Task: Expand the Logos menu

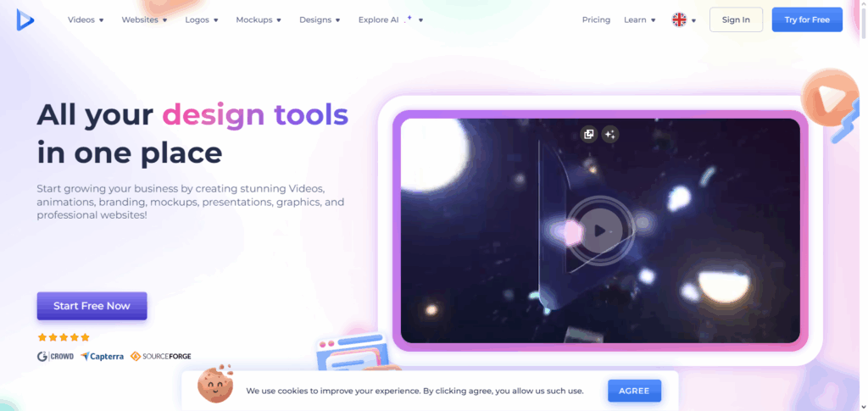Action: pyautogui.click(x=202, y=19)
